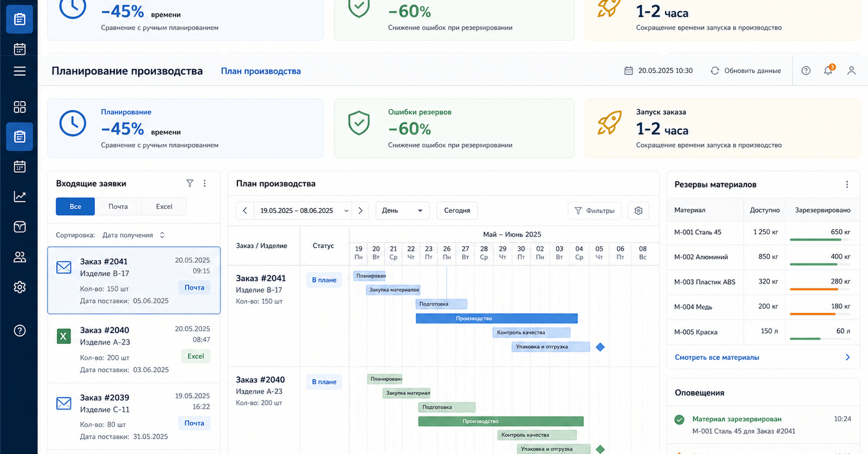The image size is (868, 454).
Task: Open the user profile icon
Action: 851,70
